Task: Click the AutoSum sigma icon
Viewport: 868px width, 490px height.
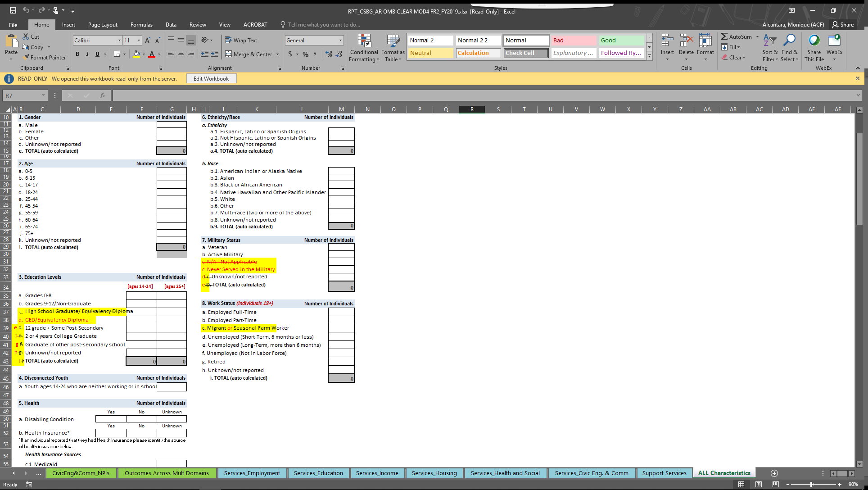Action: (724, 36)
